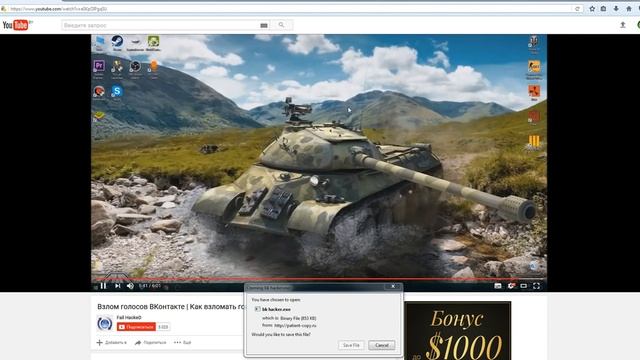The image size is (640, 360).
Task: Go to the browser home page
Action: (629, 9)
